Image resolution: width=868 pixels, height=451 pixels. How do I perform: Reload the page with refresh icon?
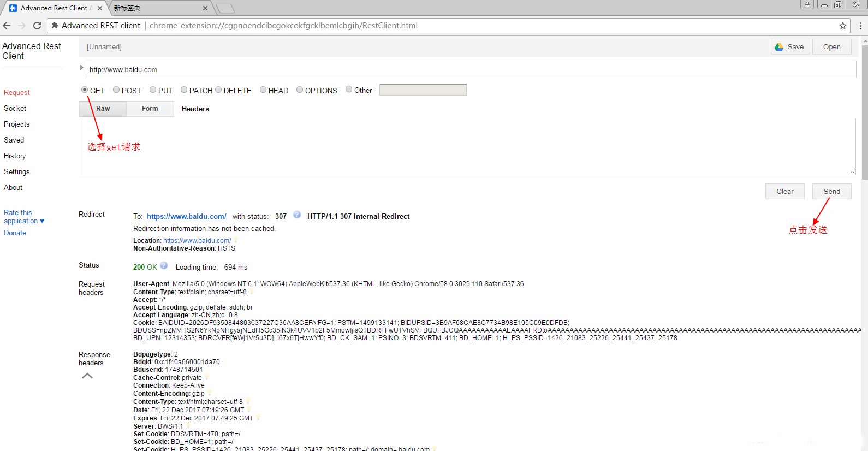tap(37, 26)
